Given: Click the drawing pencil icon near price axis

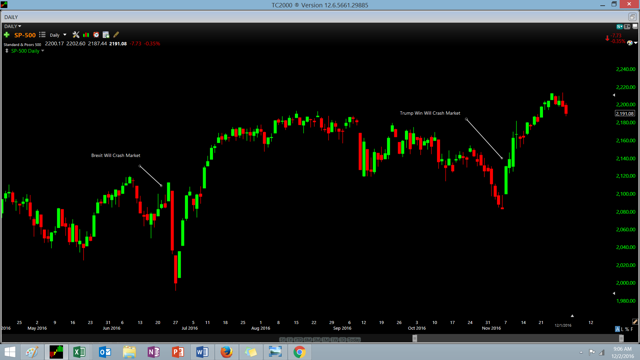Looking at the screenshot, I should click(x=635, y=322).
